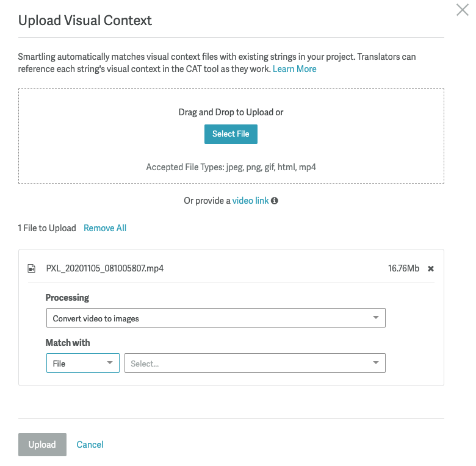
Task: Expand the Select... match target dropdown
Action: [254, 364]
